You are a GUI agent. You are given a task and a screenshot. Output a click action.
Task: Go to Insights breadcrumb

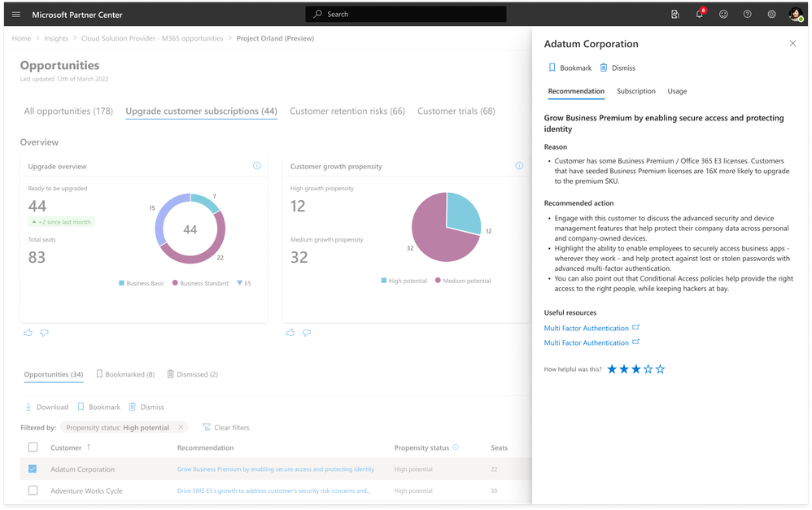tap(56, 38)
